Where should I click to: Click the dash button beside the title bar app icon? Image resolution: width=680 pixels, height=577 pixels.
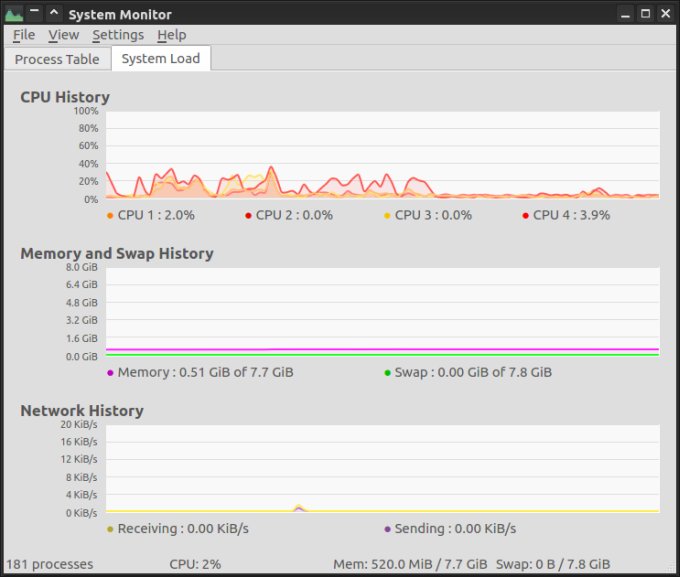34,13
